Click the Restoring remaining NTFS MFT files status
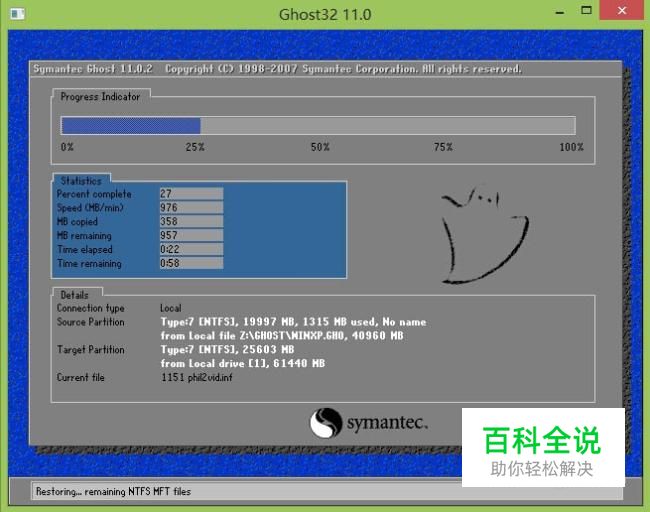 coord(113,492)
